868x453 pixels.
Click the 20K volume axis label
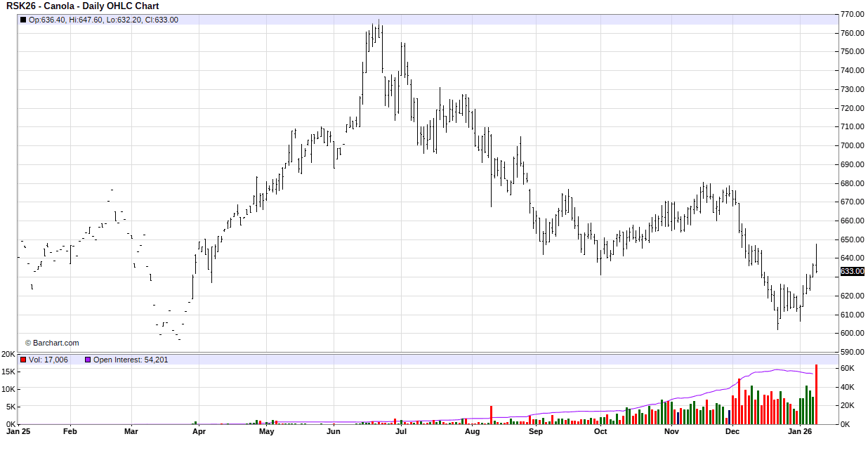tap(8, 354)
